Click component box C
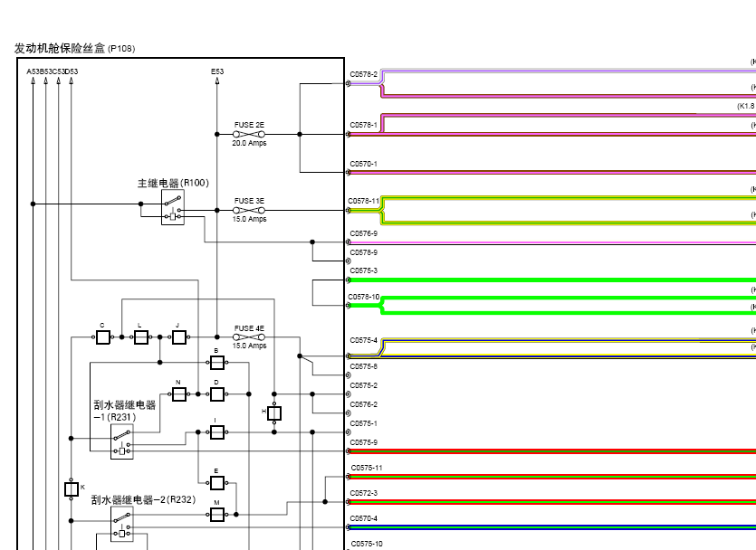 (102, 337)
